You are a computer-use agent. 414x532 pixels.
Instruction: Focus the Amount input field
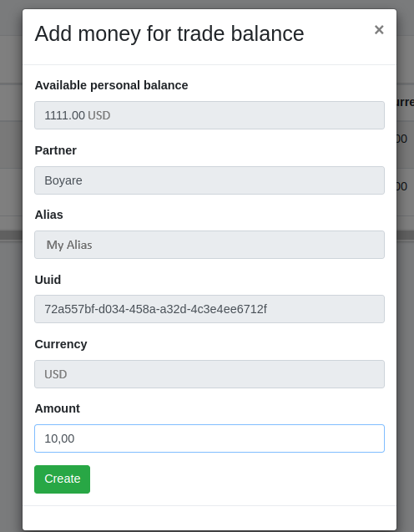[x=210, y=438]
